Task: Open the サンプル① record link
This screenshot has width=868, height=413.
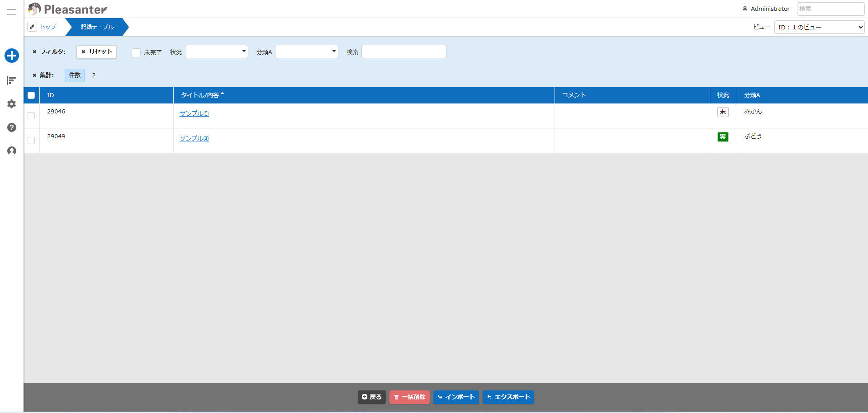Action: tap(194, 113)
